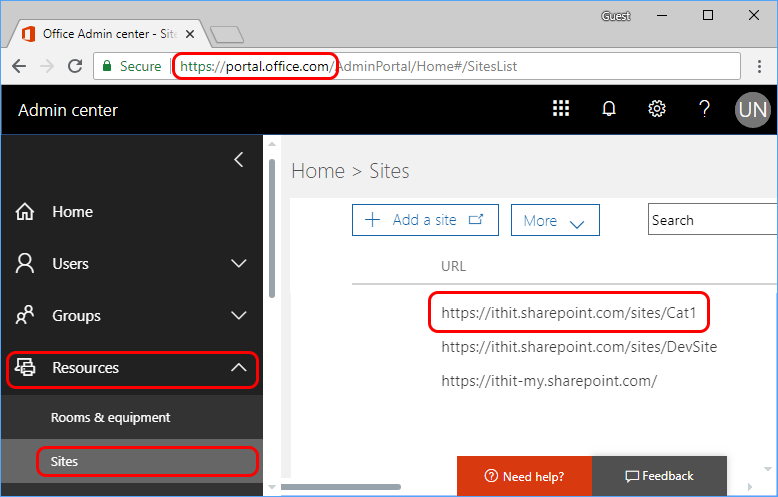Click the external link icon on Add a site
This screenshot has width=778, height=497.
click(476, 219)
